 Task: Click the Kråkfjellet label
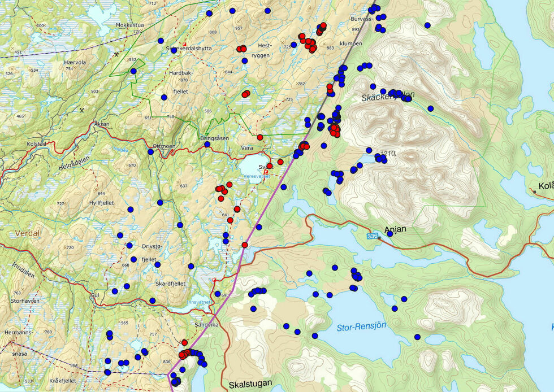point(63,381)
